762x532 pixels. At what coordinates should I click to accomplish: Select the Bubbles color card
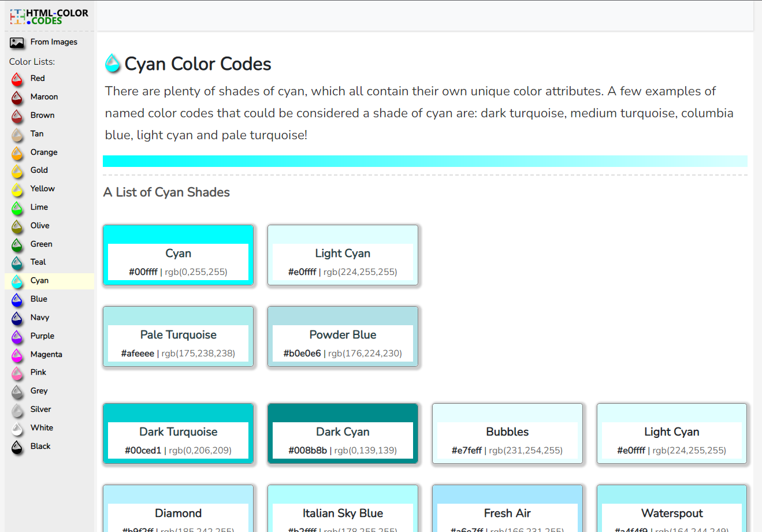click(507, 433)
